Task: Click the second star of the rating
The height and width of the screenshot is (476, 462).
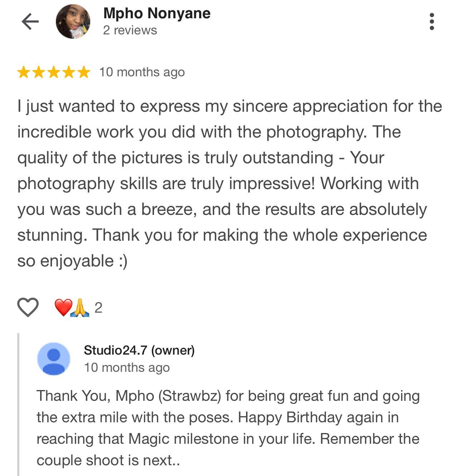Action: (39, 72)
